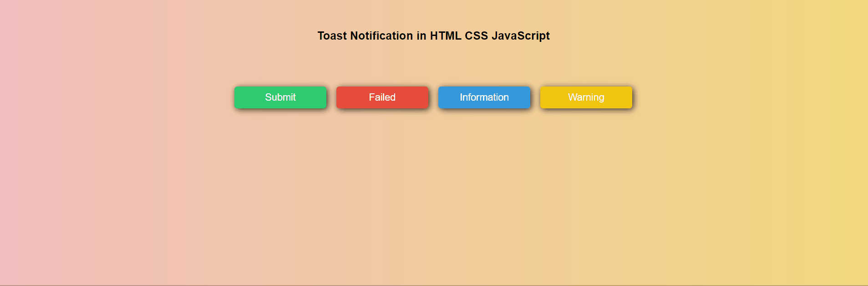Click the second button from the left
The height and width of the screenshot is (286, 868).
382,97
